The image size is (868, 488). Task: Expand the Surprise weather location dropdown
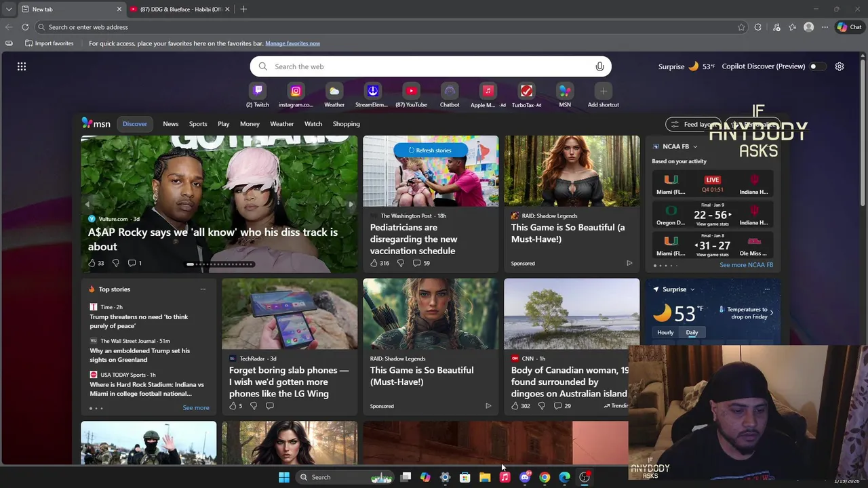(692, 289)
